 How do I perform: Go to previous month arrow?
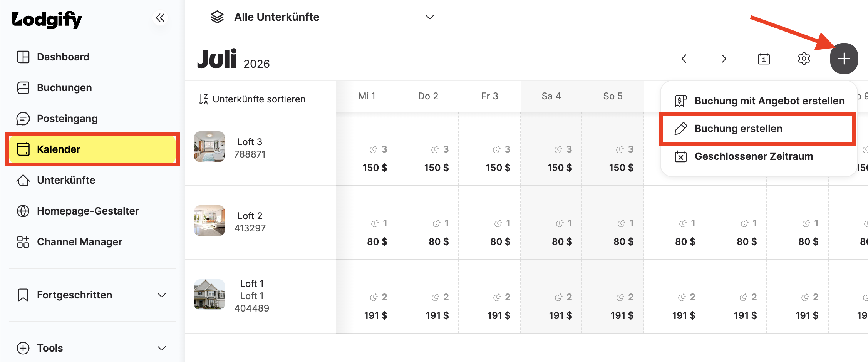coord(684,59)
